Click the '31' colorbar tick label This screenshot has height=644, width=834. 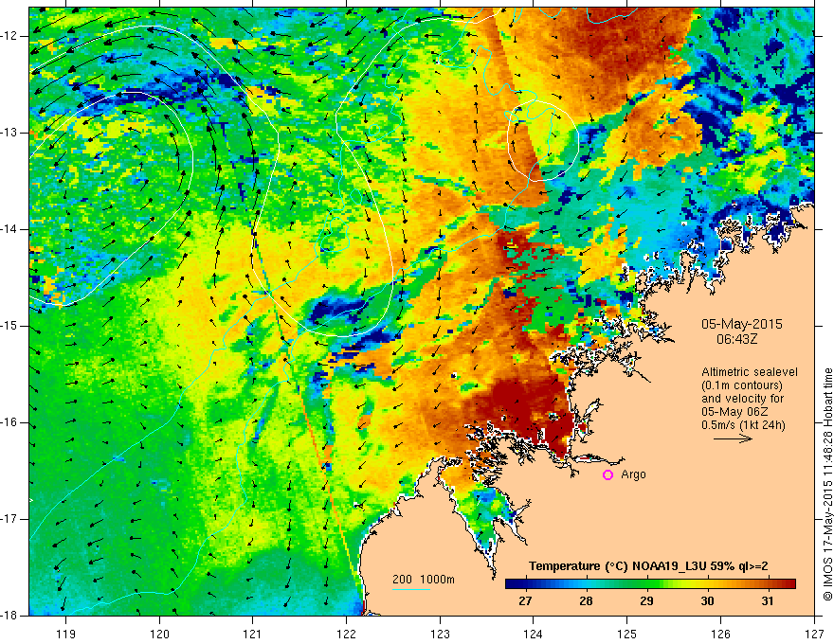767,601
